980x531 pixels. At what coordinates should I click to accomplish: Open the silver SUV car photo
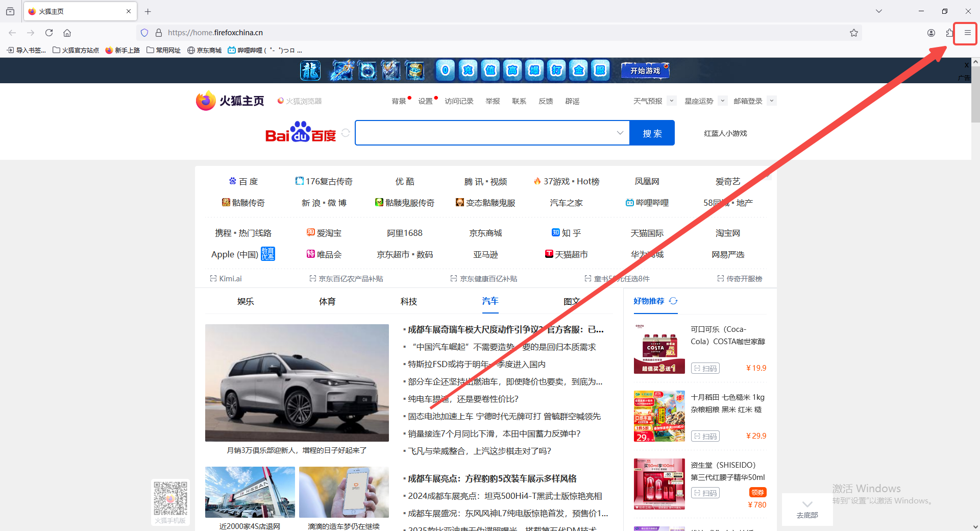pos(297,383)
